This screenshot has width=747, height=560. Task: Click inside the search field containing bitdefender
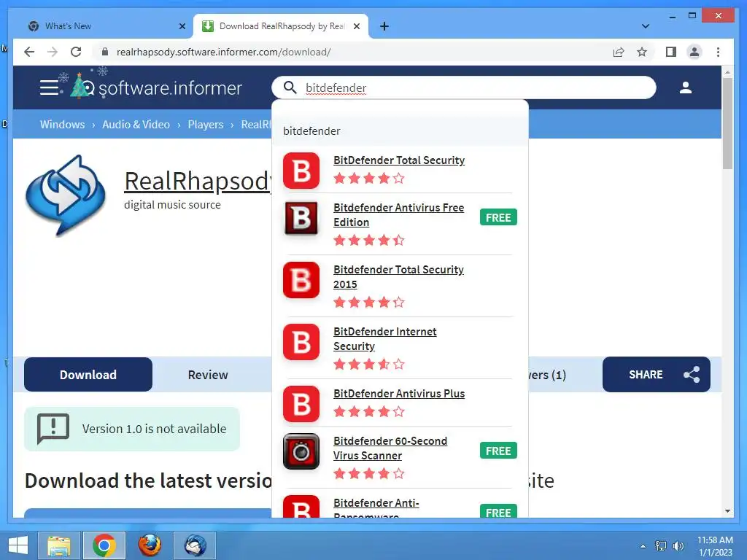(x=463, y=87)
